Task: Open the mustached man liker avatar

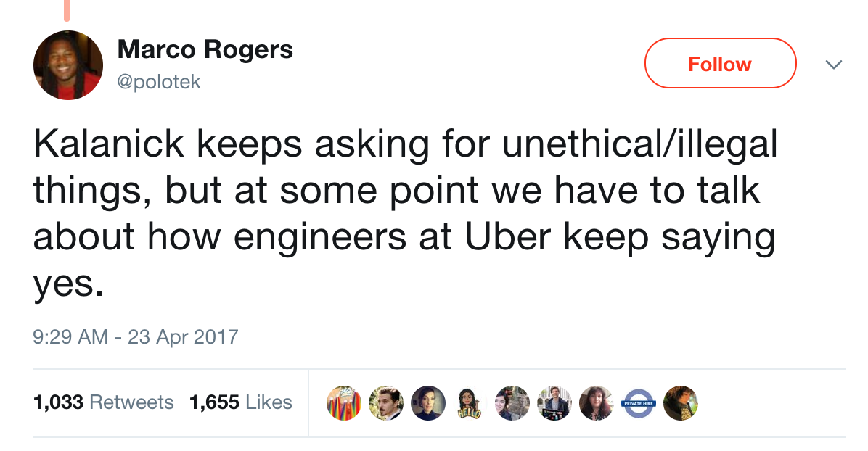Action: pos(386,403)
